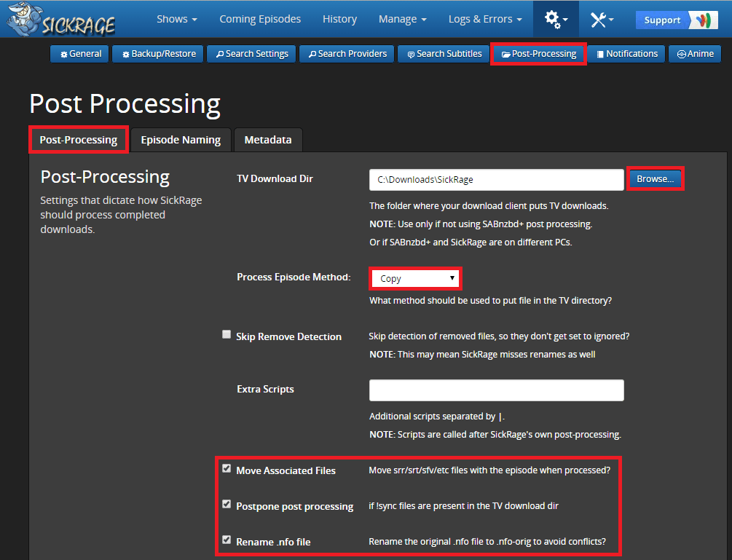Screen dimensions: 732x560
Task: Go to Coming Episodes page
Action: (x=260, y=19)
